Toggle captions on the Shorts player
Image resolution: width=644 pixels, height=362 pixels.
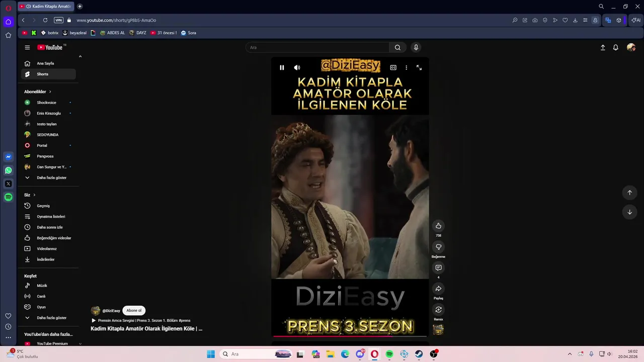coord(393,67)
